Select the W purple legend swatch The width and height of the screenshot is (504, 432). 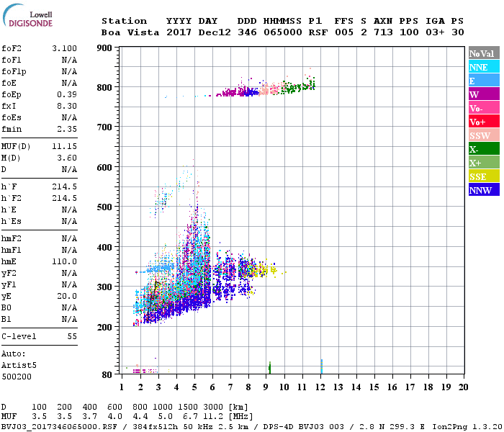484,94
